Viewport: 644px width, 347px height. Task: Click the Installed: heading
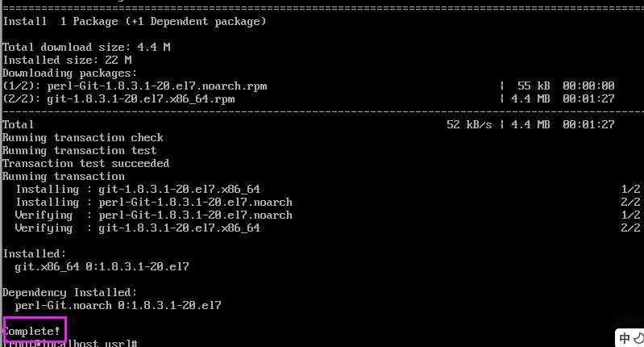(x=31, y=253)
